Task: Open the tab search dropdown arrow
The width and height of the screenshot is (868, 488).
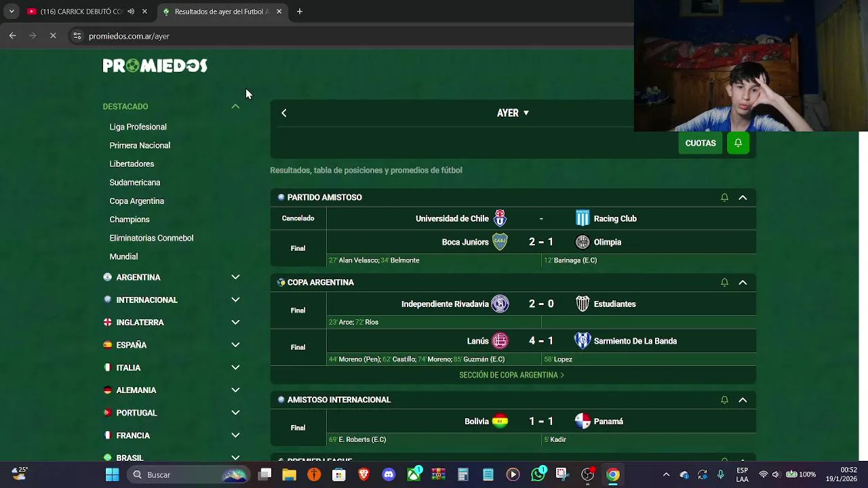Action: tap(12, 12)
